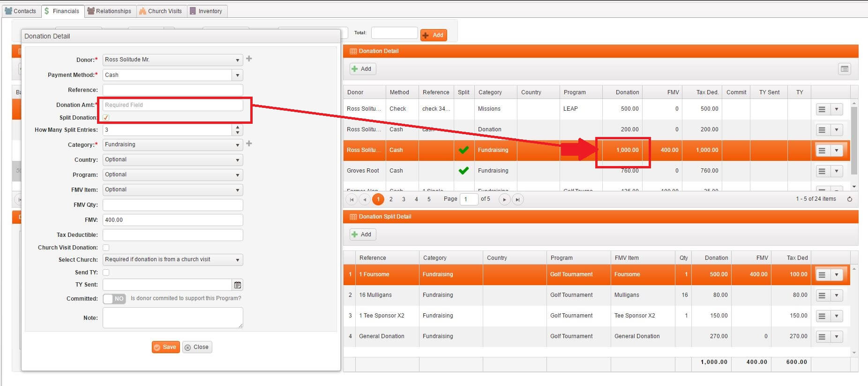Save the donation detail form

point(165,347)
